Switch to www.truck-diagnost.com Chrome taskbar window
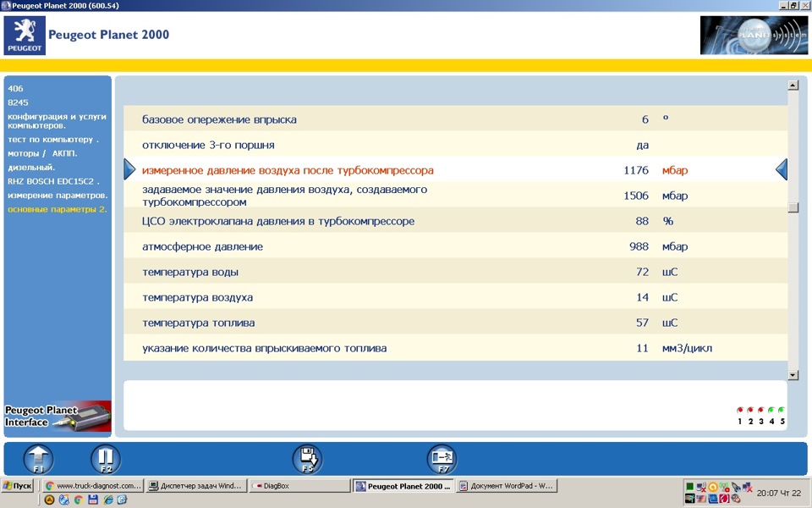 (93, 486)
